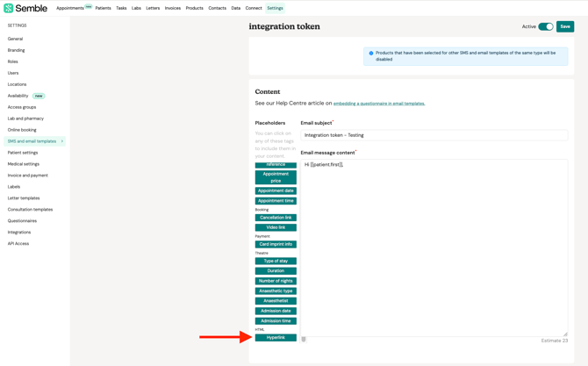Image resolution: width=588 pixels, height=366 pixels.
Task: Go to the Tasks menu
Action: 121,8
